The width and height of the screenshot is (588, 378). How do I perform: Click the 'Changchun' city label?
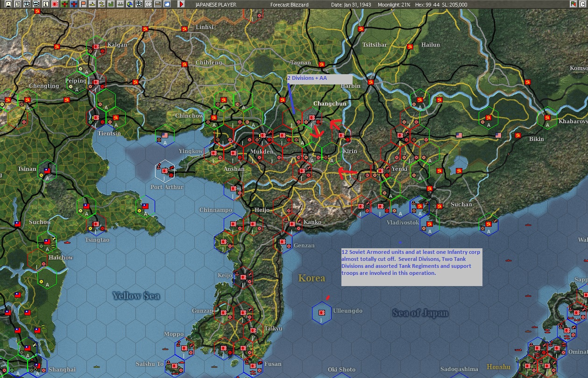point(330,104)
